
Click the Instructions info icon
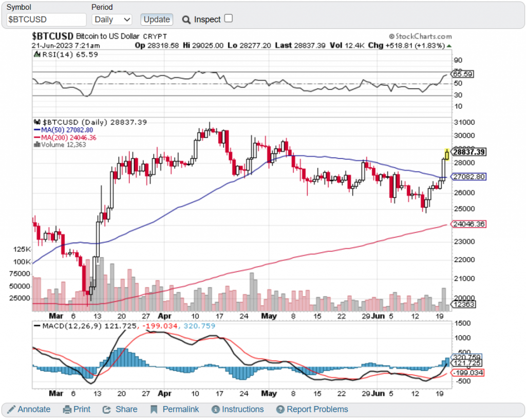pyautogui.click(x=216, y=409)
